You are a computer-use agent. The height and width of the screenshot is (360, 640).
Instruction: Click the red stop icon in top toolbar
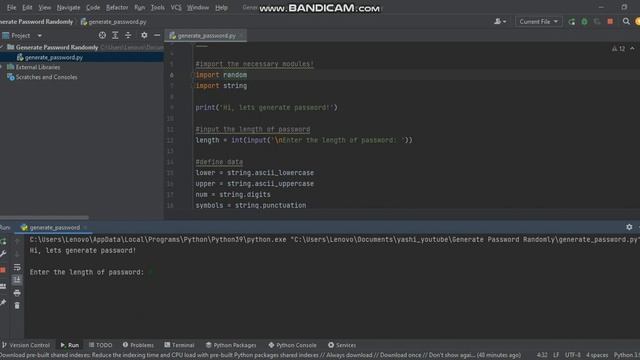pyautogui.click(x=610, y=22)
